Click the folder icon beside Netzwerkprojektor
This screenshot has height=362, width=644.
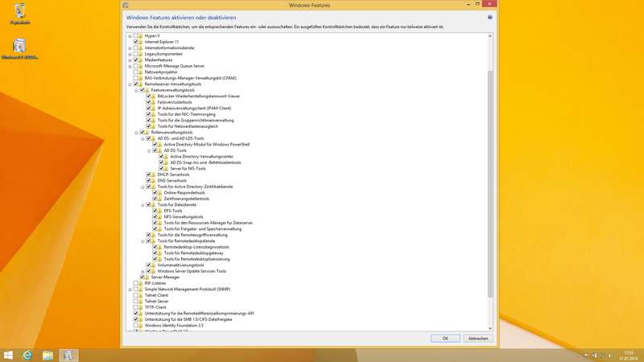coord(140,72)
